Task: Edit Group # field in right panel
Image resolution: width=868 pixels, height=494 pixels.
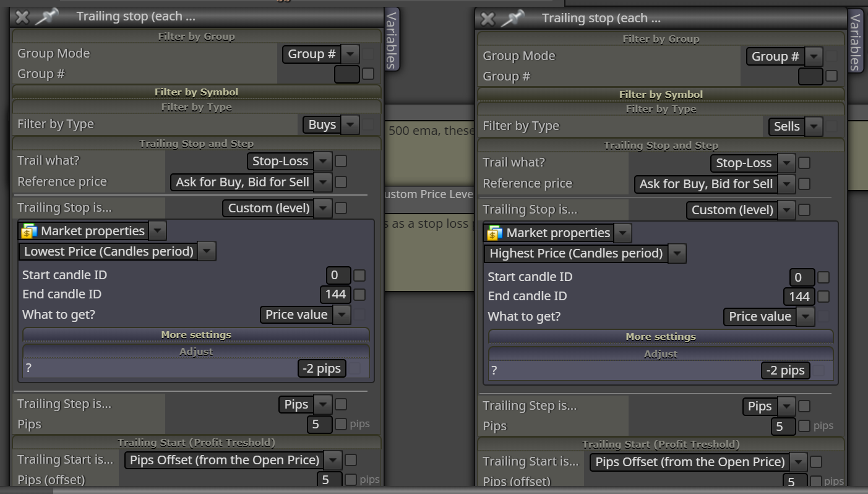Action: point(810,77)
